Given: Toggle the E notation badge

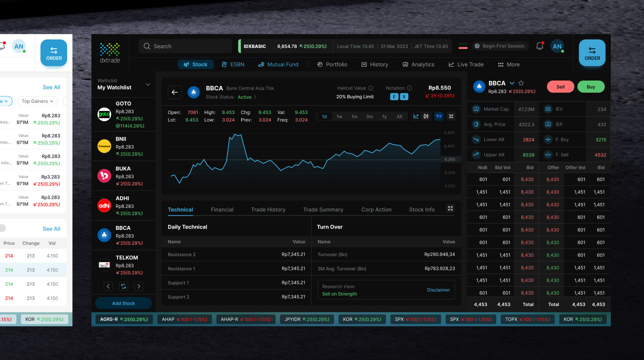Looking at the screenshot, I should tap(394, 97).
